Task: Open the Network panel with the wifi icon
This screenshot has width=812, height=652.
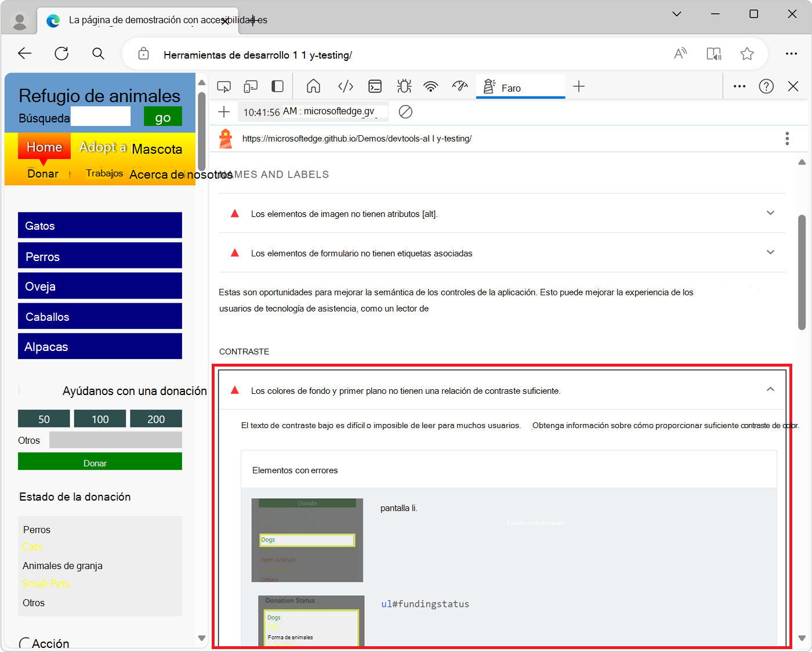Action: 430,86
